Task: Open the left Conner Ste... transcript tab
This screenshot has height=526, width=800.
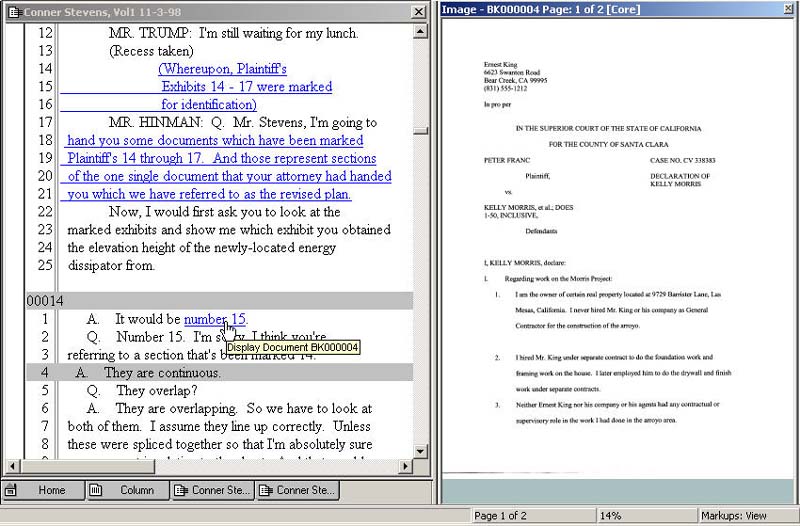Action: (212, 490)
